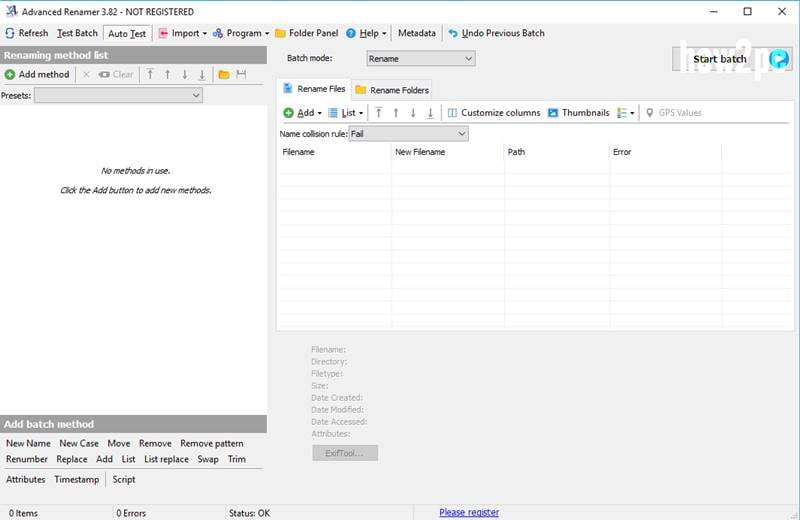This screenshot has width=800, height=520.
Task: Click the Path column header
Action: [557, 152]
